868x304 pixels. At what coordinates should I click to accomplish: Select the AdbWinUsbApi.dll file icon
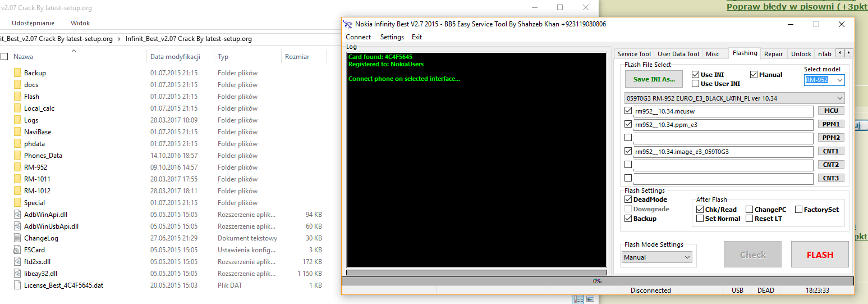tap(17, 226)
